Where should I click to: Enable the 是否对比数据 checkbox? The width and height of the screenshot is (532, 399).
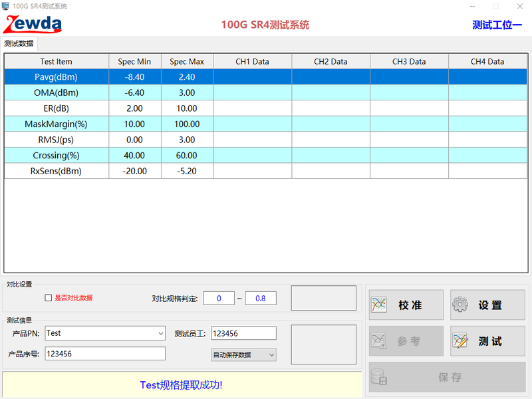tap(48, 298)
